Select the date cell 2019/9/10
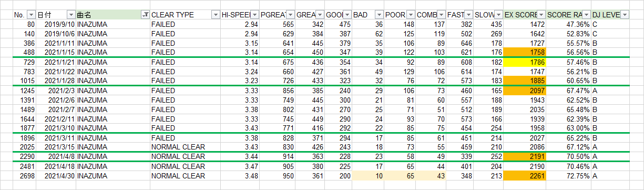The height and width of the screenshot is (190, 644). pos(56,24)
